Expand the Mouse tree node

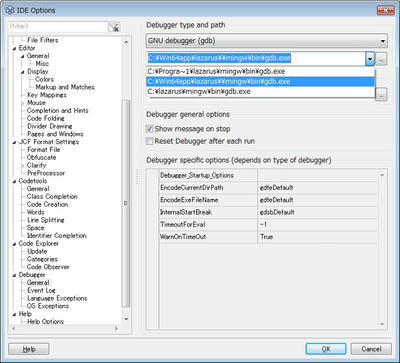coord(23,103)
